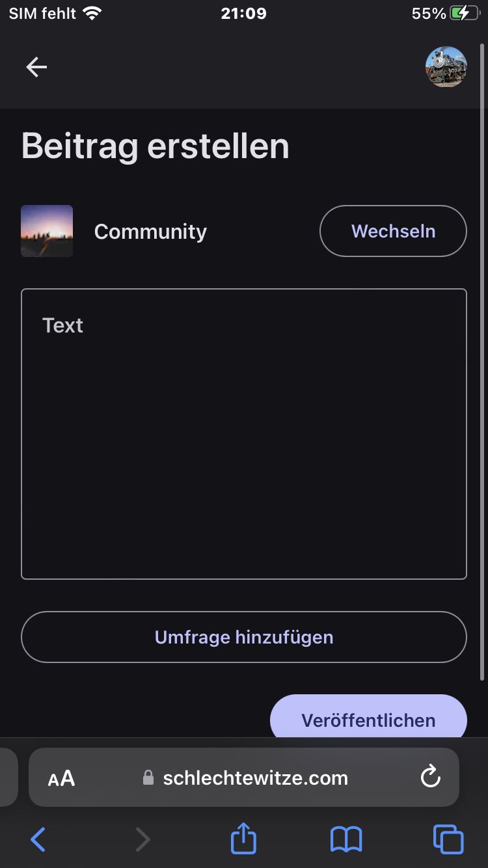Open the profile avatar with the locomotive
Viewport: 488px width, 868px height.
click(446, 67)
